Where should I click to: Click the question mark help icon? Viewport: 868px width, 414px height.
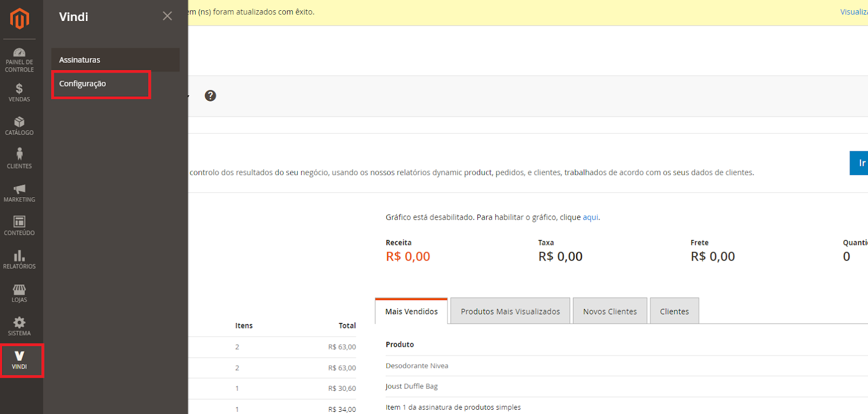click(210, 96)
